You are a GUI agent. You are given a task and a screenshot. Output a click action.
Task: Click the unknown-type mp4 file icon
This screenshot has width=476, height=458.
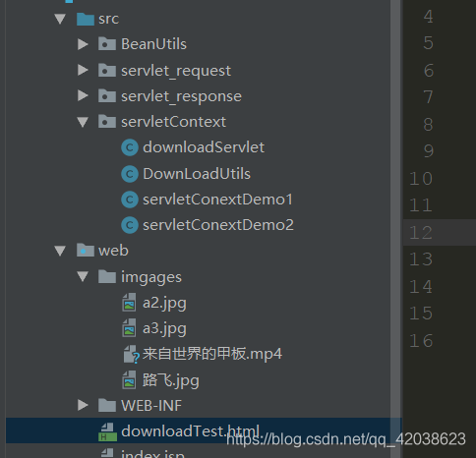point(131,354)
